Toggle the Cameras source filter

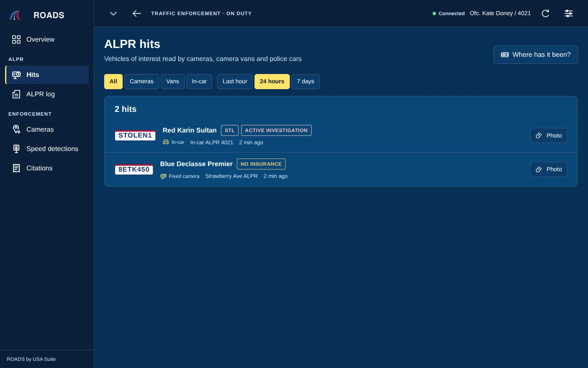pos(142,82)
